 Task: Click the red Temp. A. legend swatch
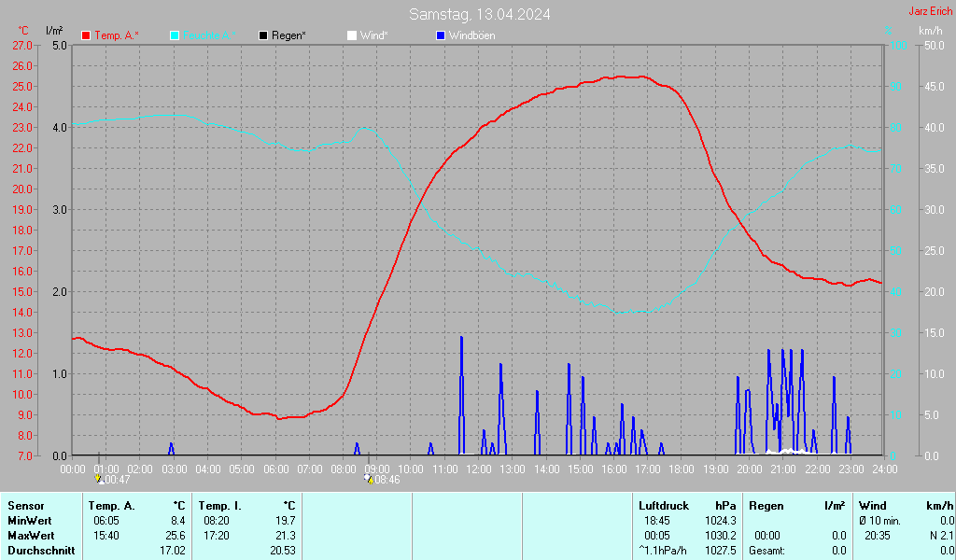point(86,35)
